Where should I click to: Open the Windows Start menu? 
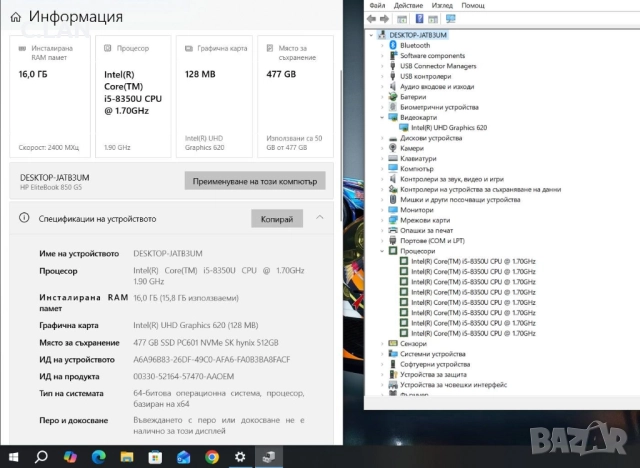pyautogui.click(x=13, y=457)
